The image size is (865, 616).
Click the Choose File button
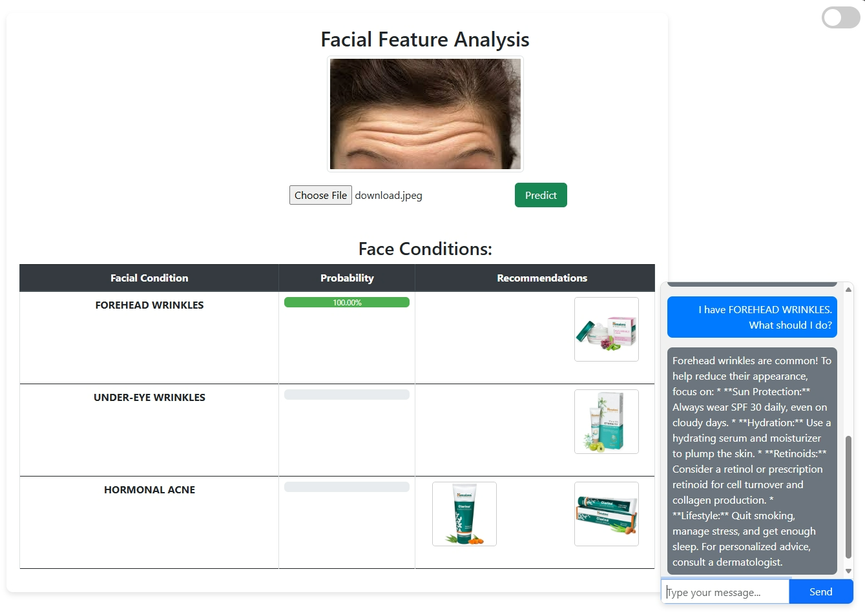320,196
